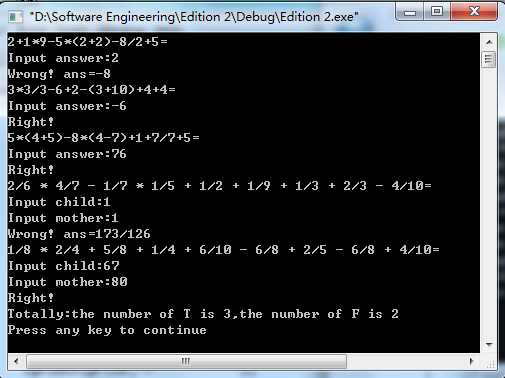The height and width of the screenshot is (378, 505).
Task: Minimize the Edition 2.exe console window
Action: point(410,12)
